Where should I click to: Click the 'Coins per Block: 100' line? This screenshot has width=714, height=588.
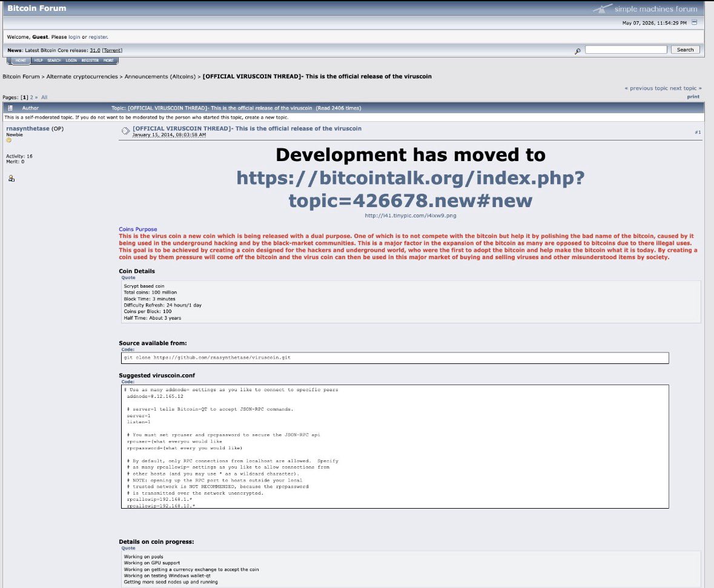(x=148, y=311)
